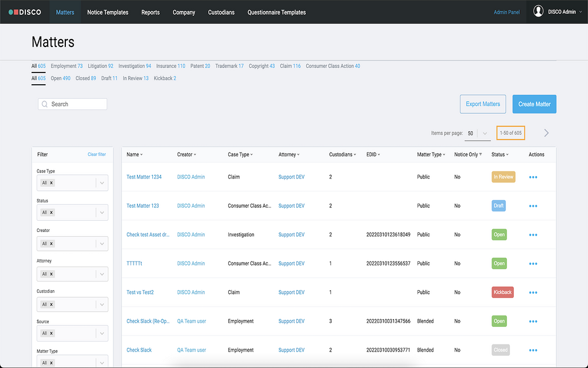Open actions menu for Test vs Test2
This screenshot has width=588, height=368.
(533, 293)
